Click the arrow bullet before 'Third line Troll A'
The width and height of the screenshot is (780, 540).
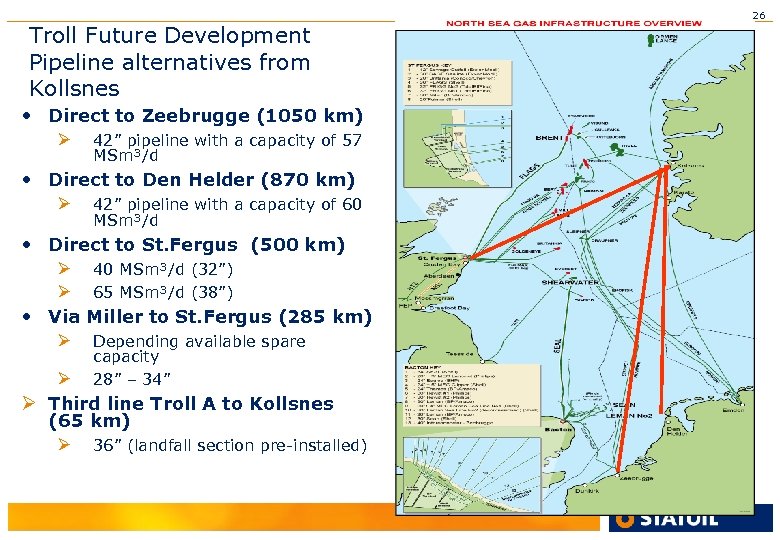pos(29,403)
